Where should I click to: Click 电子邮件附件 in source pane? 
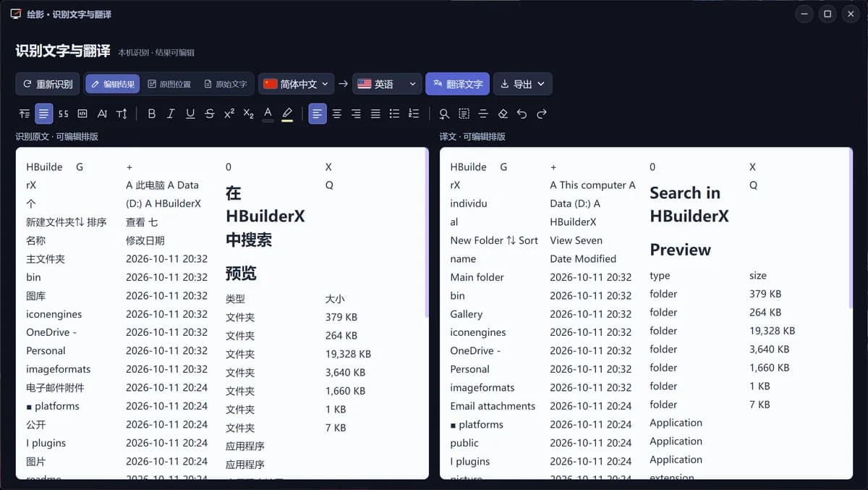[x=55, y=387]
